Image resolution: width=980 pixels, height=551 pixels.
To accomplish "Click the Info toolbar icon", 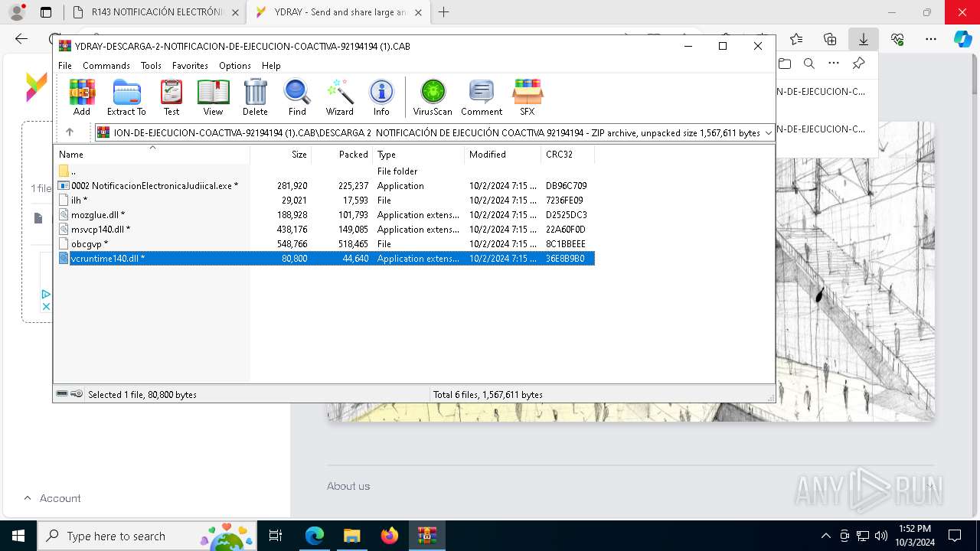I will click(381, 97).
